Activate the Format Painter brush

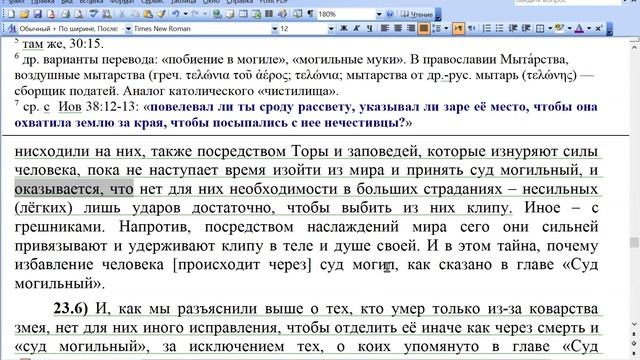point(162,14)
